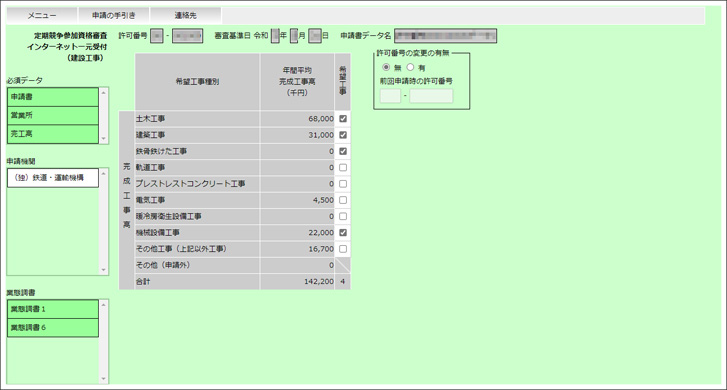Click the month input field of 審査基準日
Screen dimensions: 727x390
[x=294, y=36]
